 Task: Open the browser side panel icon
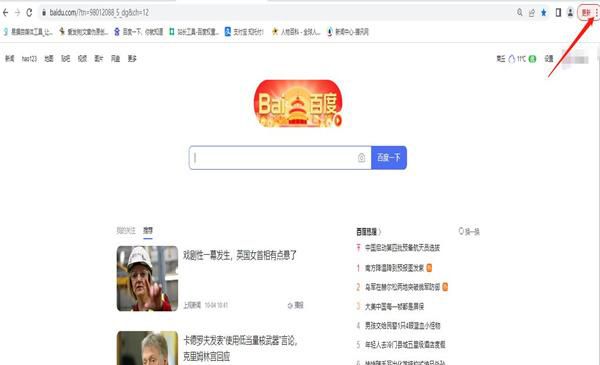click(558, 13)
